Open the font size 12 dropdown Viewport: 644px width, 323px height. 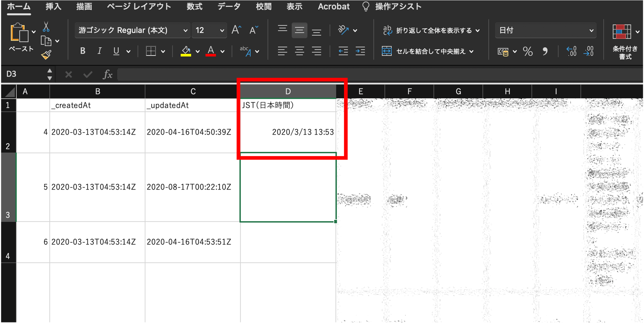click(x=222, y=31)
